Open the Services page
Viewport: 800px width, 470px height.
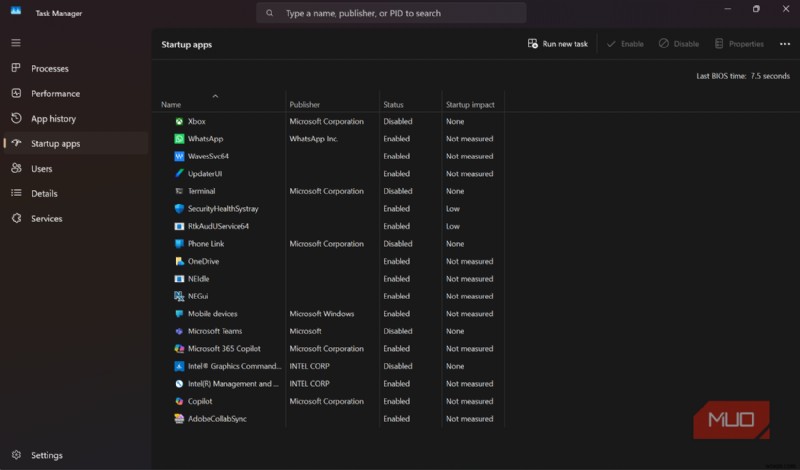[76, 218]
